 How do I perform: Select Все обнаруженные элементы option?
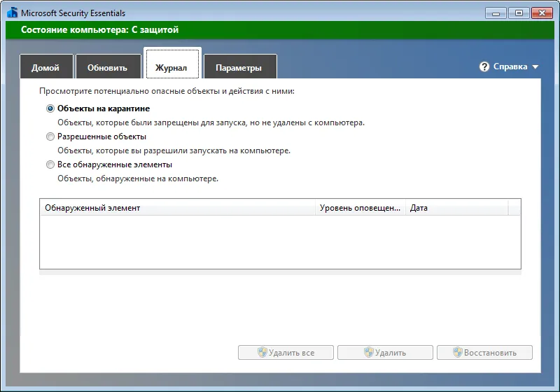click(x=50, y=164)
